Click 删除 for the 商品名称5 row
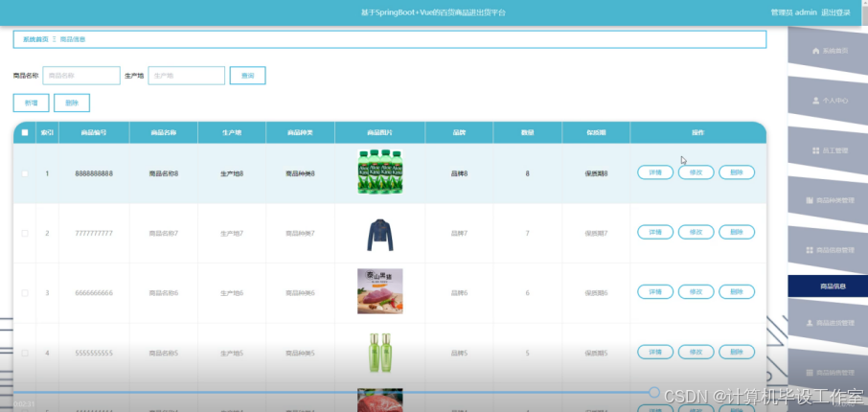This screenshot has height=412, width=868. [x=737, y=352]
